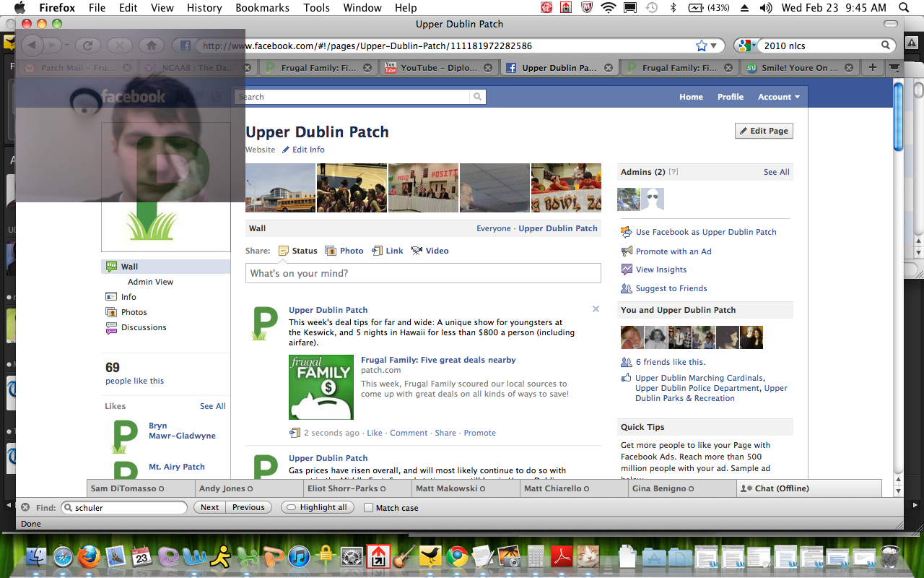The image size is (924, 578).
Task: Open the Bookmarks menu
Action: click(262, 8)
